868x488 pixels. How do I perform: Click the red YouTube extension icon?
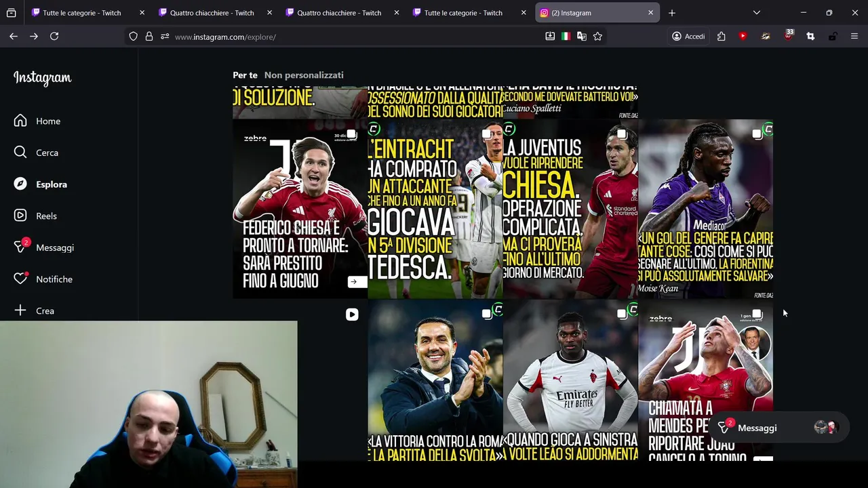click(743, 37)
